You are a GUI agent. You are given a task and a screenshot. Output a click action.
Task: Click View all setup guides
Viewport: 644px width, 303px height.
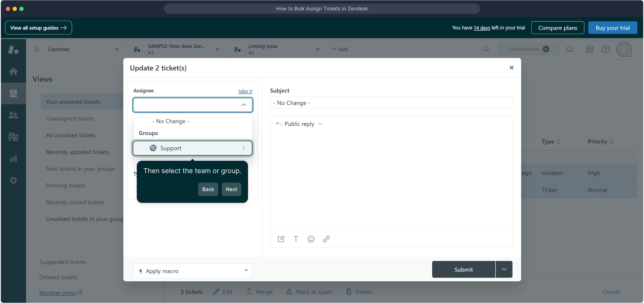38,28
